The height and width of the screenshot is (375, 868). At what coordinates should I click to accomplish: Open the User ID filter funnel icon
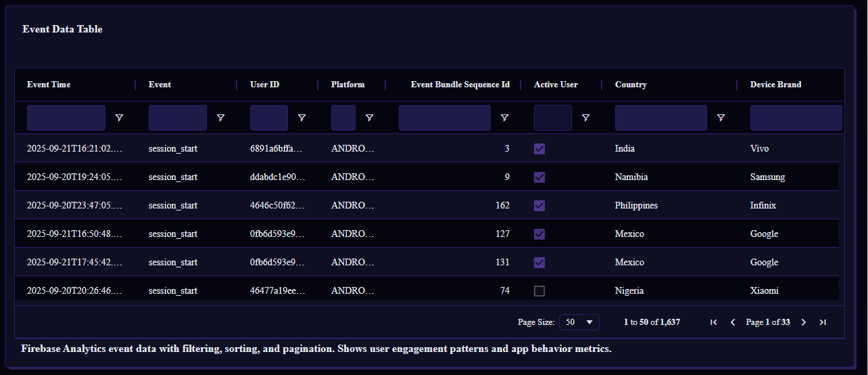(x=302, y=118)
